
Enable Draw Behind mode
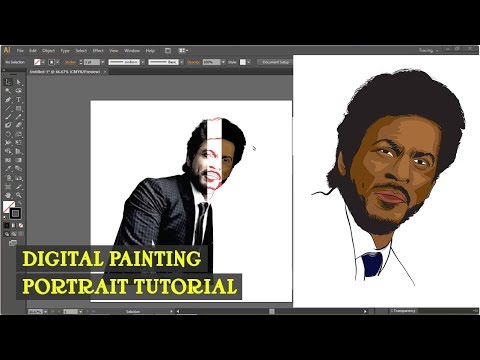tap(14, 234)
